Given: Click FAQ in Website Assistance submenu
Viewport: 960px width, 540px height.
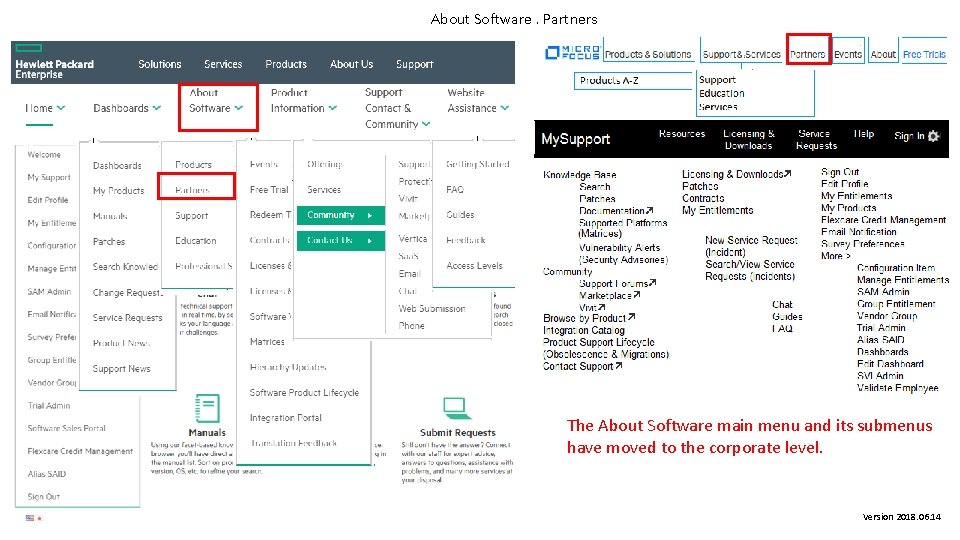Looking at the screenshot, I should (455, 190).
